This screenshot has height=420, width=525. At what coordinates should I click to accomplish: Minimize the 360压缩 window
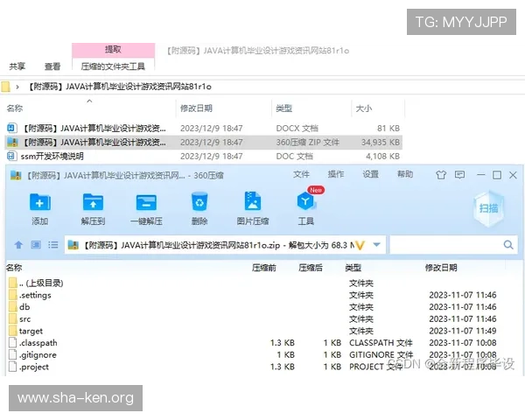(x=480, y=175)
